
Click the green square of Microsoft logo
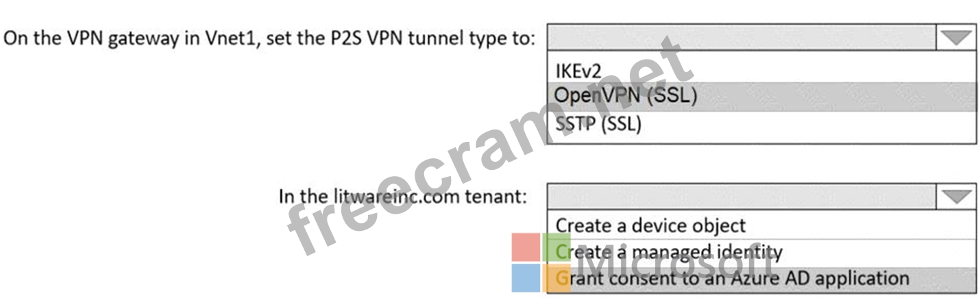(557, 247)
